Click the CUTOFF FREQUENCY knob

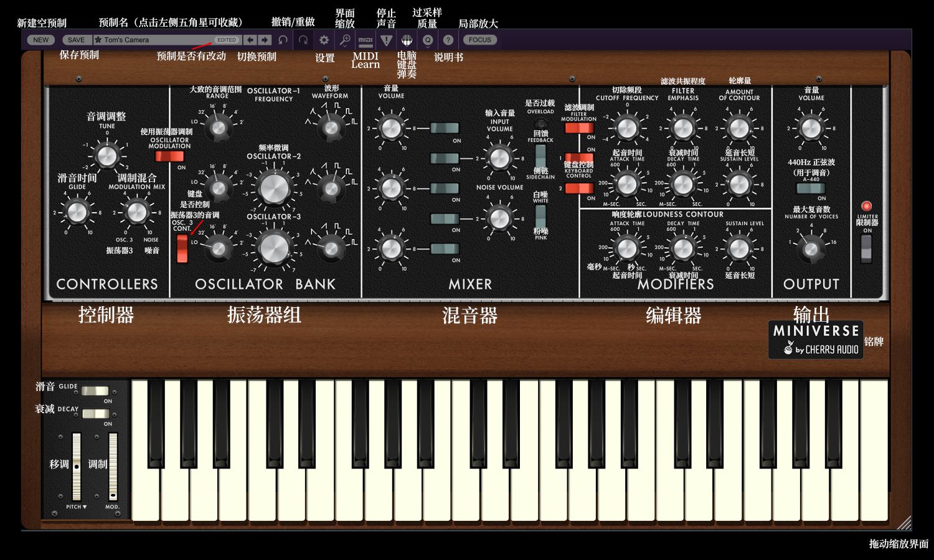[x=627, y=128]
